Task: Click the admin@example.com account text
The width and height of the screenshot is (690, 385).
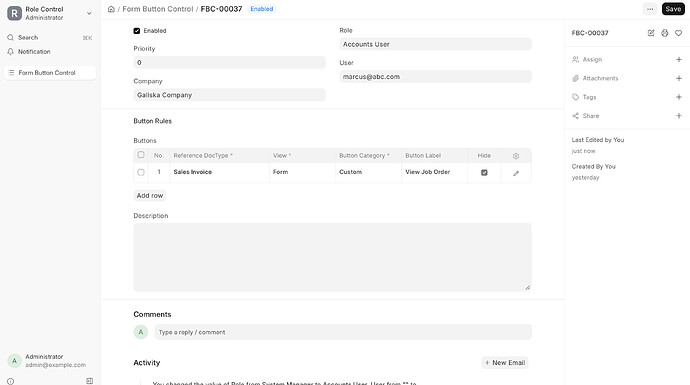Action: (55, 365)
